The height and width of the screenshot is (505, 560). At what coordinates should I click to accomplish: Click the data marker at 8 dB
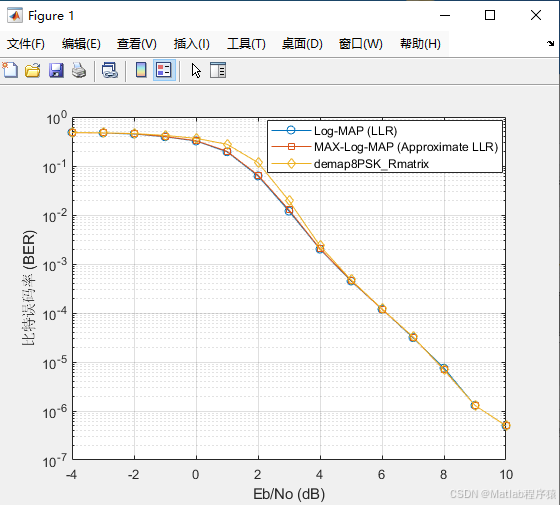[x=444, y=369]
